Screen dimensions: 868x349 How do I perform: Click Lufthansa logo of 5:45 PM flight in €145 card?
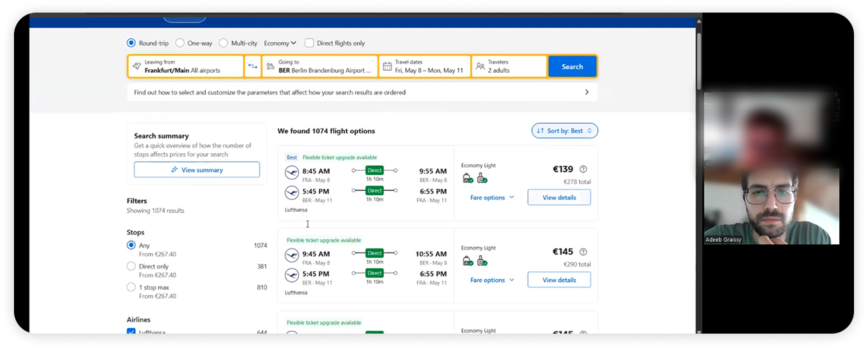click(292, 275)
